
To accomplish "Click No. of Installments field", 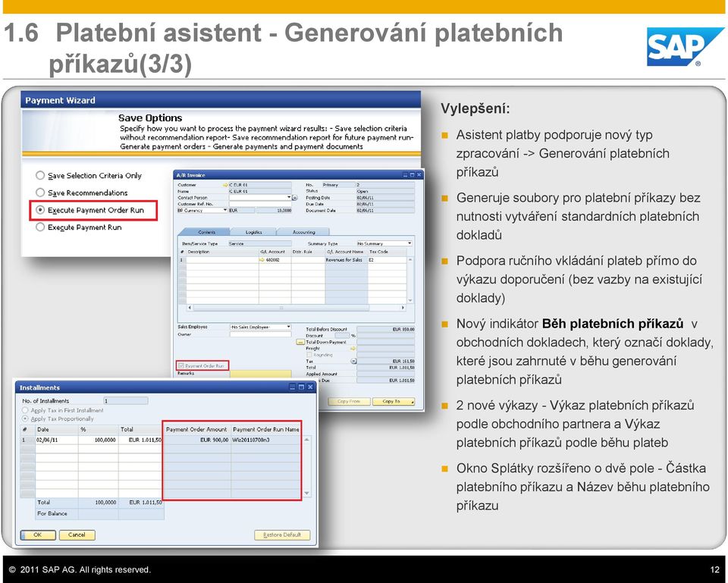I will [126, 400].
